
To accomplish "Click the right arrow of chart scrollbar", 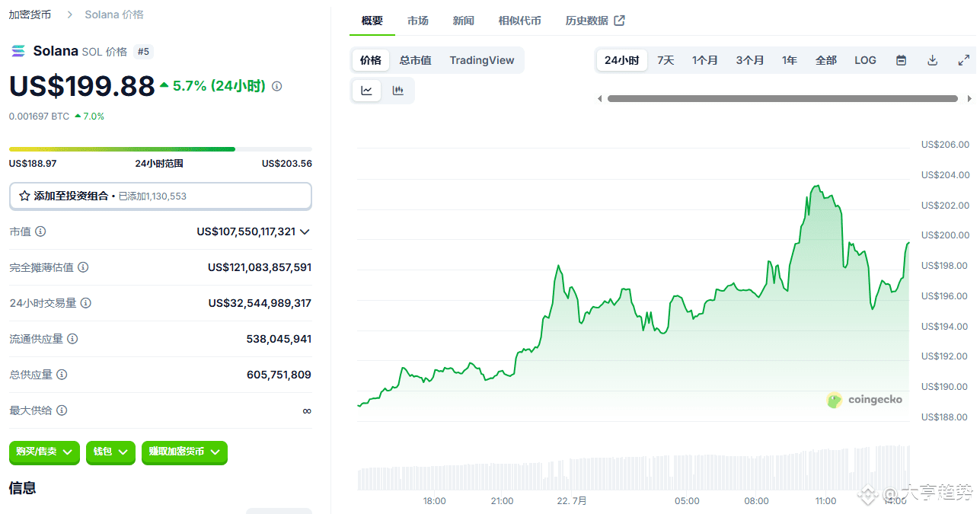I will 969,98.
